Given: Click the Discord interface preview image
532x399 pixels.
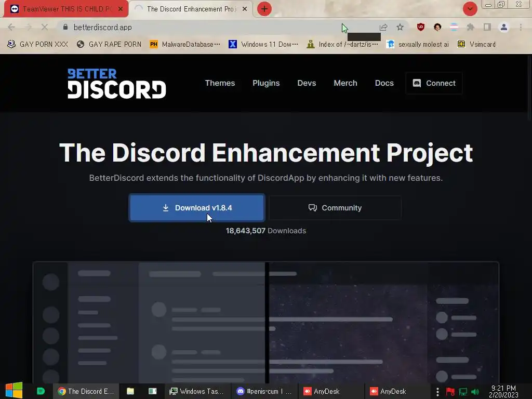Looking at the screenshot, I should pos(266,322).
